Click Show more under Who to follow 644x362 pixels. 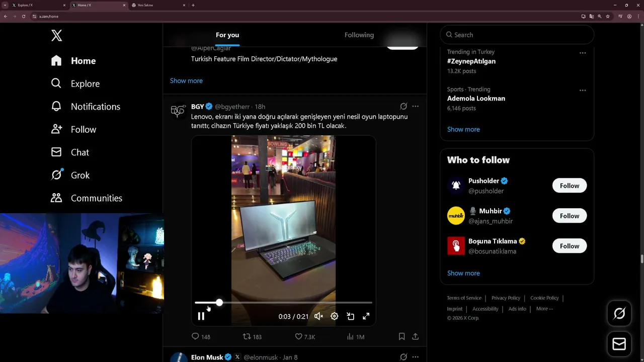(463, 273)
